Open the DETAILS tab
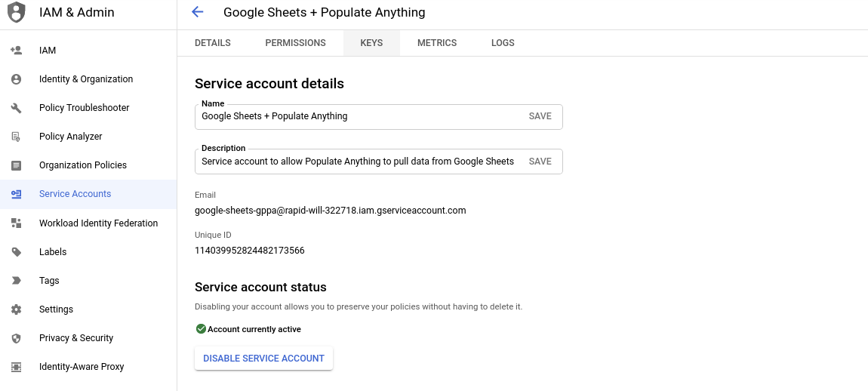Image resolution: width=868 pixels, height=391 pixels. pos(213,42)
